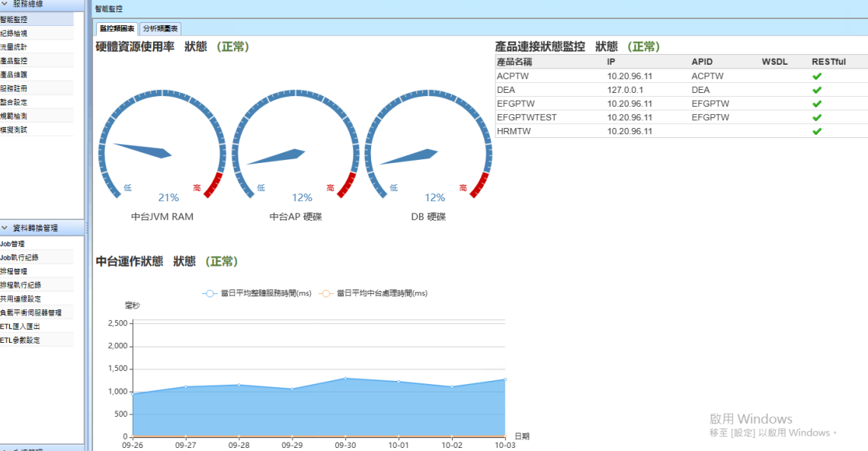Screen dimensions: 868x451
Task: Select the 監控類圖表 tab
Action: point(117,29)
